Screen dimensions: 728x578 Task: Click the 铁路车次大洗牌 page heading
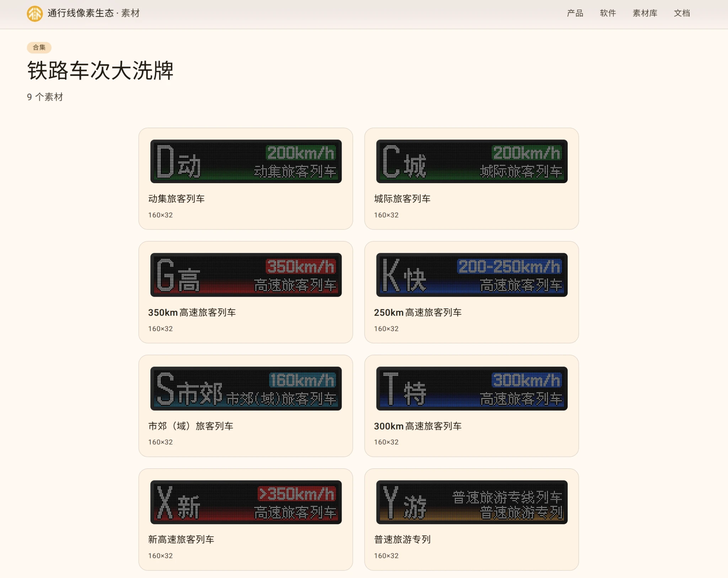tap(100, 70)
